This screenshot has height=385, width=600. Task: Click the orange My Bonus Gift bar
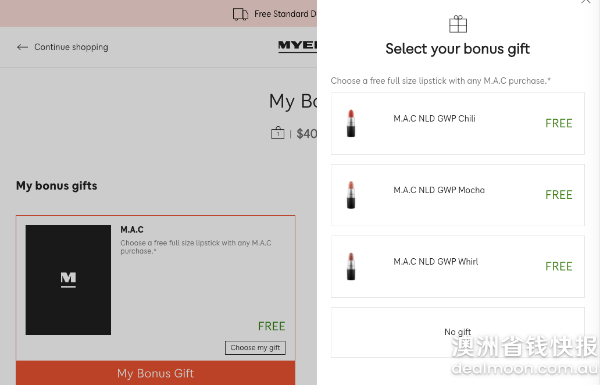[155, 373]
